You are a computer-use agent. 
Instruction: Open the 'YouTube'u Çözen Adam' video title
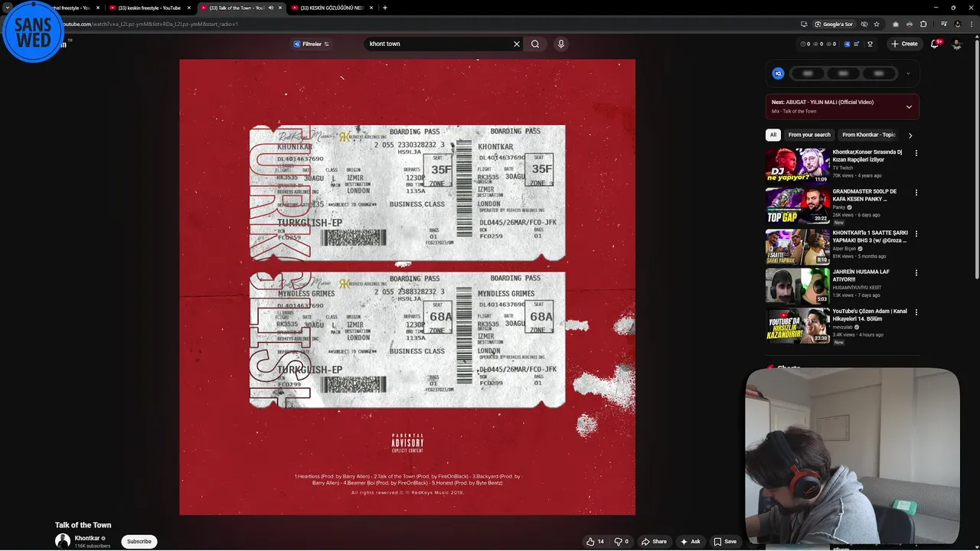click(870, 315)
